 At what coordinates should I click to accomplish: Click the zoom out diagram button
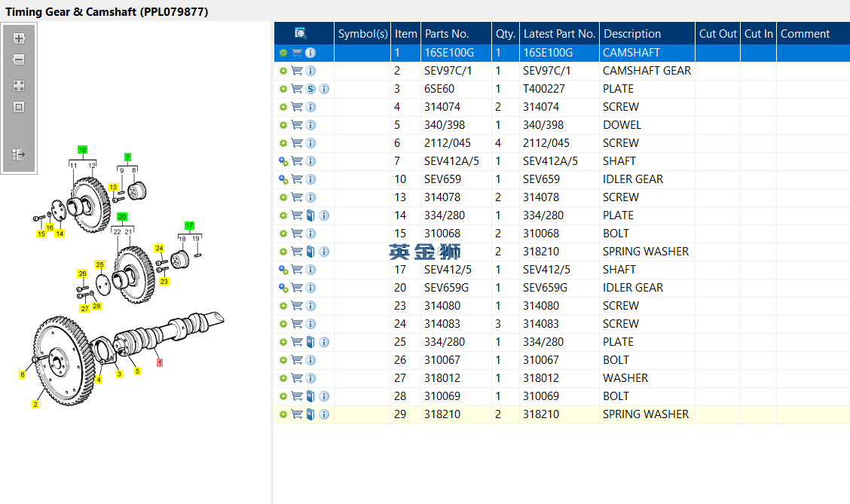tap(19, 60)
